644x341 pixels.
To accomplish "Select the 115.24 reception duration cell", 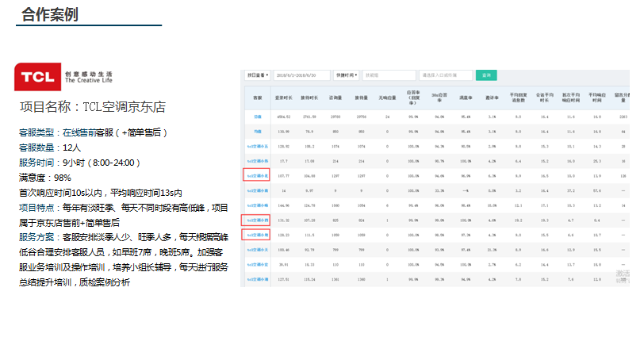I will point(309,280).
